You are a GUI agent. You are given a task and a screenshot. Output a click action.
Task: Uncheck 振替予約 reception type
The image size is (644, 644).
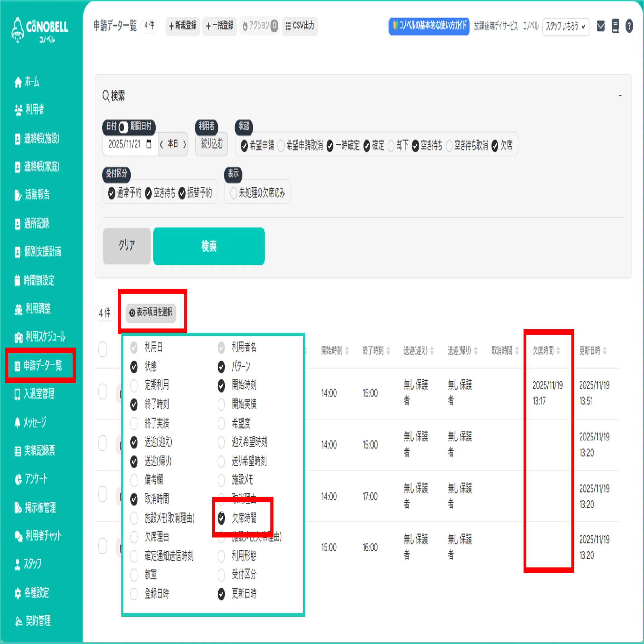pos(182,193)
